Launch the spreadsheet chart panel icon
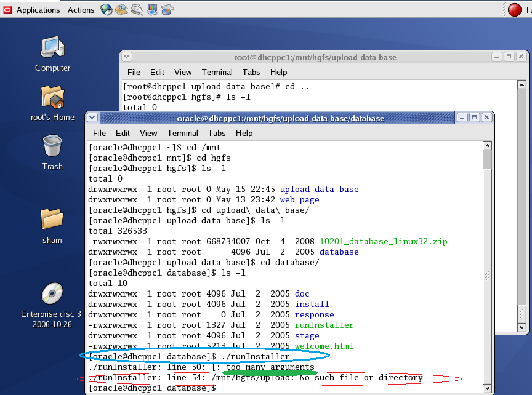 tap(167, 9)
